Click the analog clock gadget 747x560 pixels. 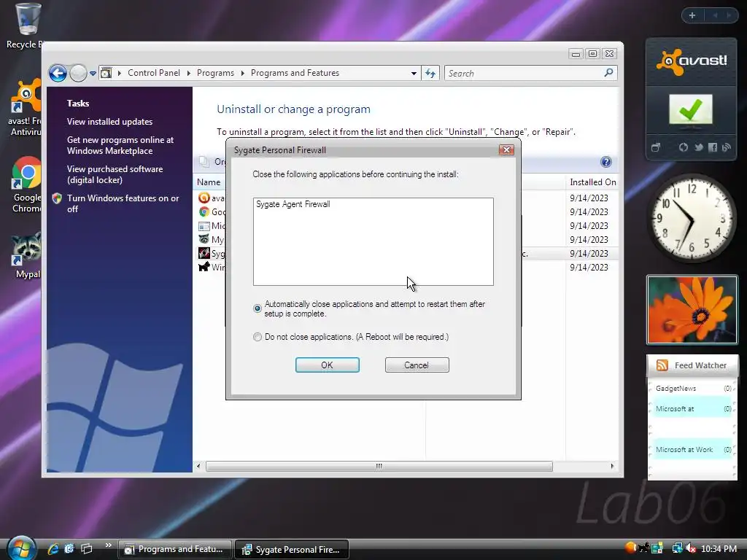pyautogui.click(x=692, y=218)
